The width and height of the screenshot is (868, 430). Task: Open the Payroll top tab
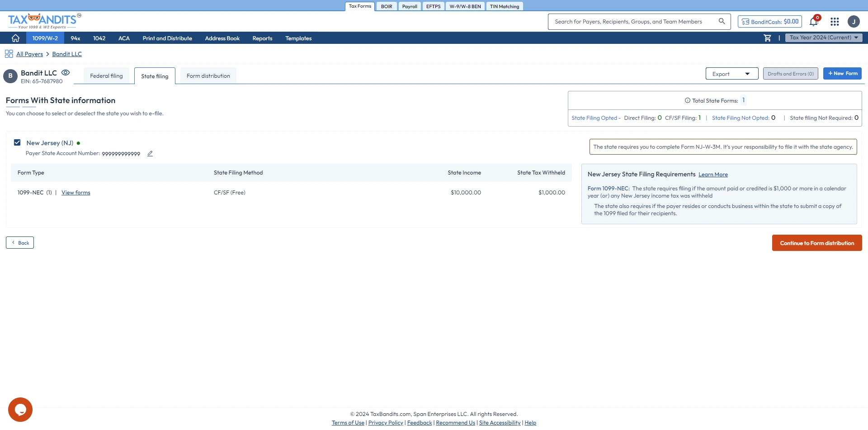410,6
